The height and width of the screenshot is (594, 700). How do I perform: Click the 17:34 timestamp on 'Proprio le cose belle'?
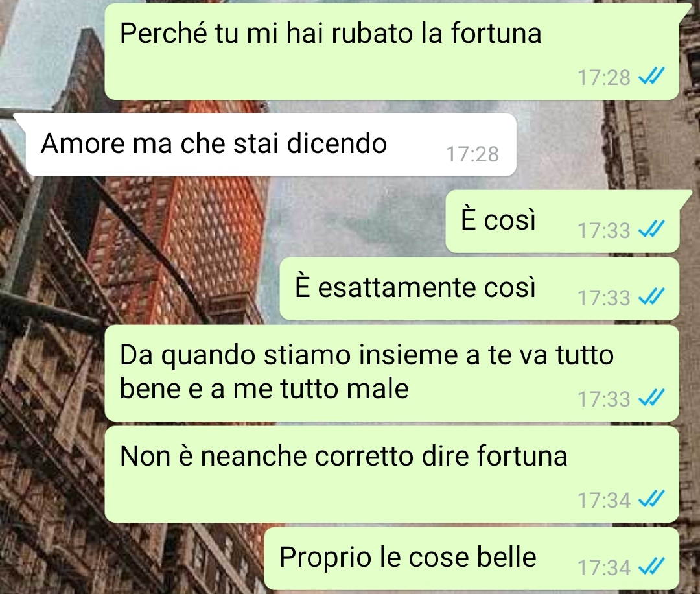pyautogui.click(x=603, y=567)
